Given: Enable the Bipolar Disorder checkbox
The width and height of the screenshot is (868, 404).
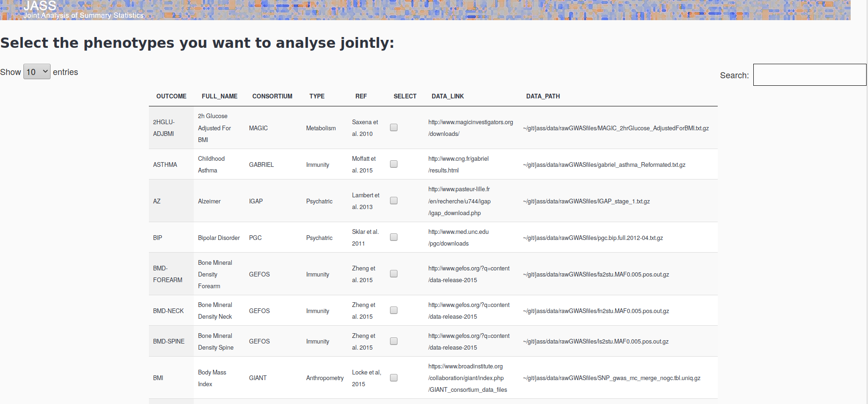Looking at the screenshot, I should click(394, 237).
